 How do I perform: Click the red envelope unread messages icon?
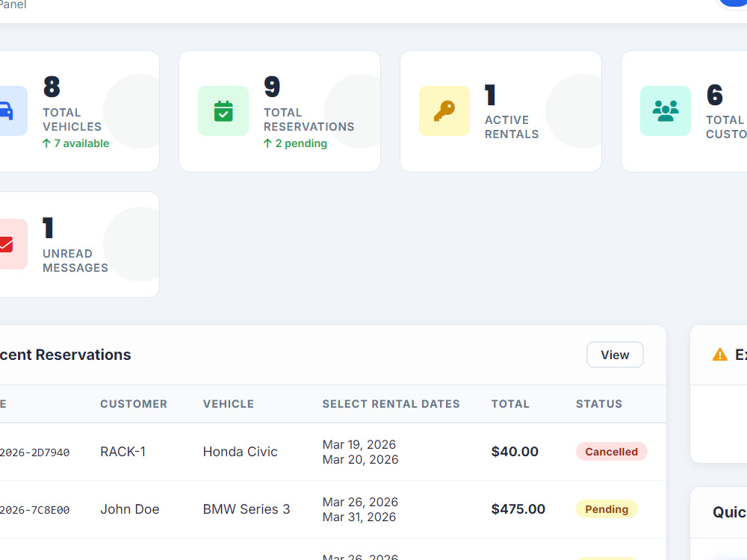pos(6,244)
